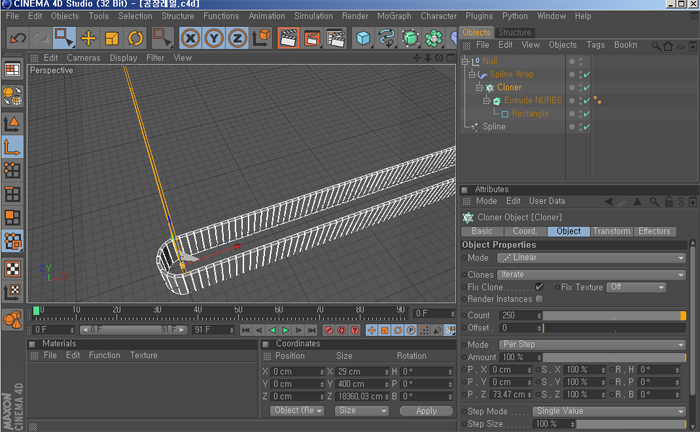Toggle Z axis lock
Viewport: 700px width, 432px height.
pos(238,38)
